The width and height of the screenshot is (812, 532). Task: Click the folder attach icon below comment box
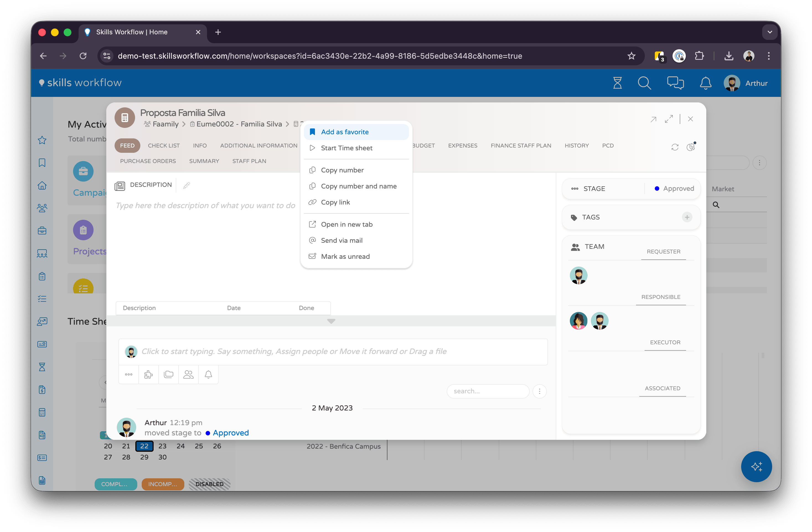[x=169, y=374]
